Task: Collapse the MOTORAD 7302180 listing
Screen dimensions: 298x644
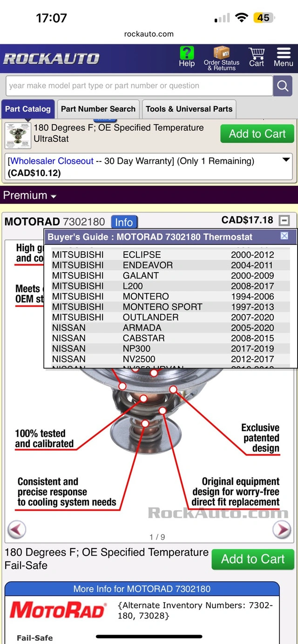Action: 284,221
